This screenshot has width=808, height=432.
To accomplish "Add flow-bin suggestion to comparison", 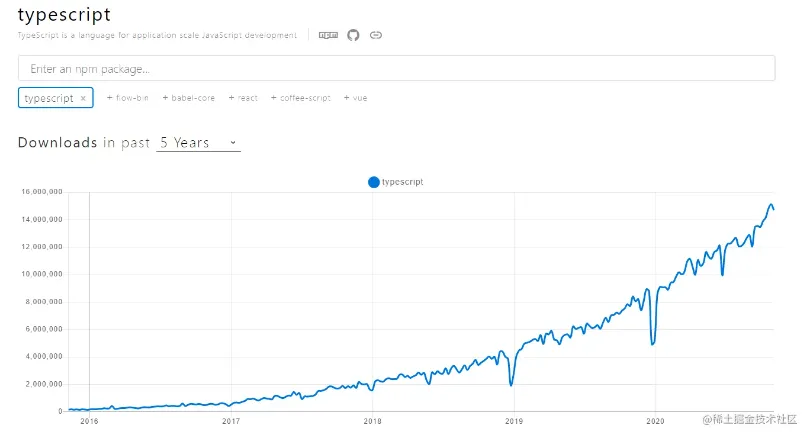I will tap(129, 98).
